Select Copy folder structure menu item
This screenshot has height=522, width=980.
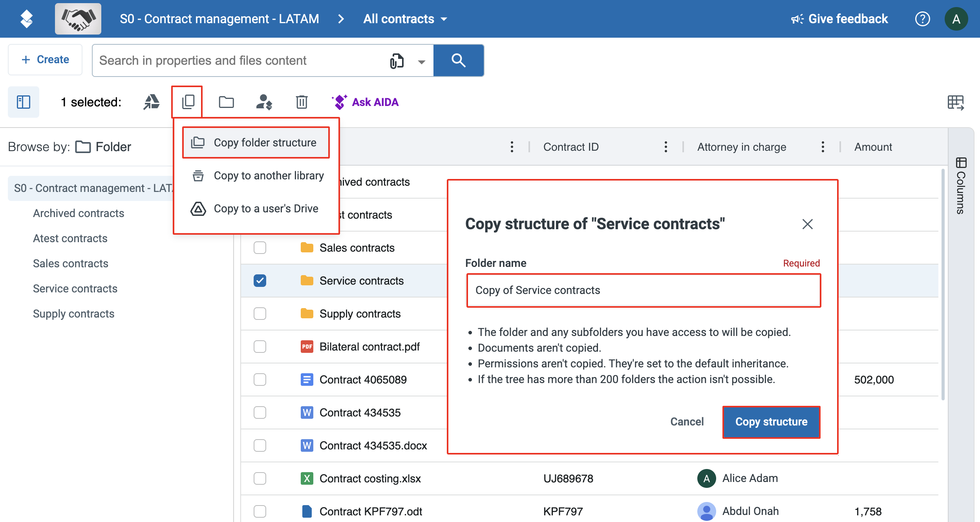point(256,142)
